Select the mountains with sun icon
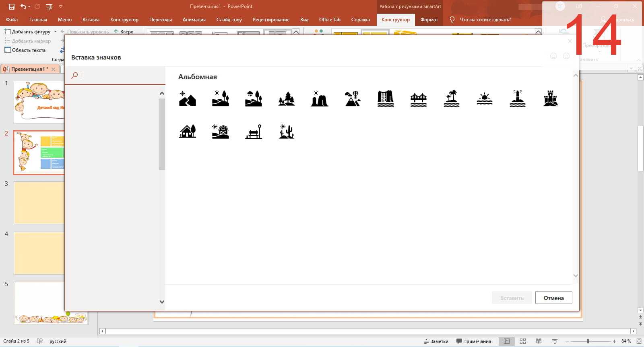This screenshot has height=347, width=644. coord(187,99)
